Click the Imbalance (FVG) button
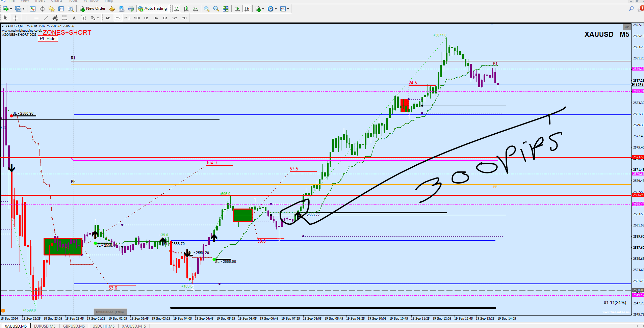The height and width of the screenshot is (328, 644). (110, 312)
